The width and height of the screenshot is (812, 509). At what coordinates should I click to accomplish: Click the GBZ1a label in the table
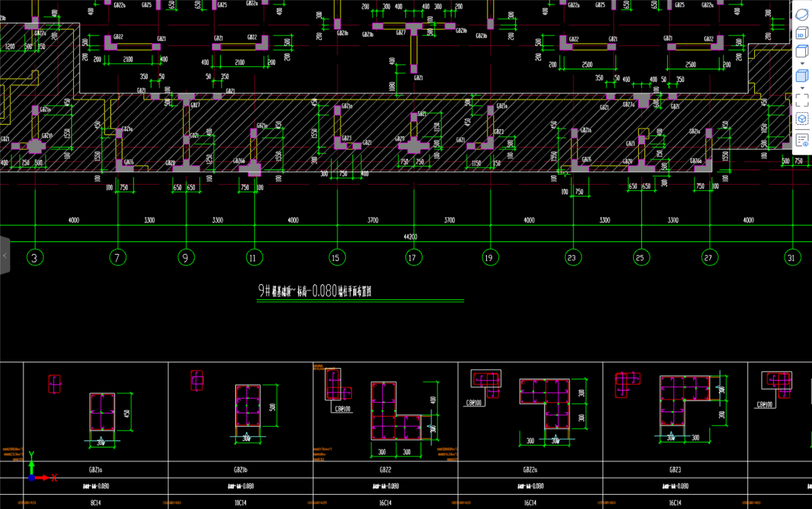95,470
